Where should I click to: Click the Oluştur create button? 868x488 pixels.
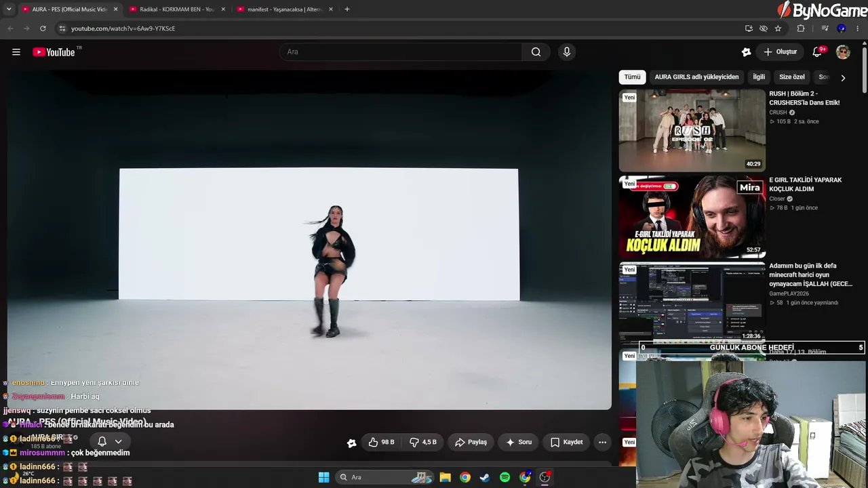780,52
